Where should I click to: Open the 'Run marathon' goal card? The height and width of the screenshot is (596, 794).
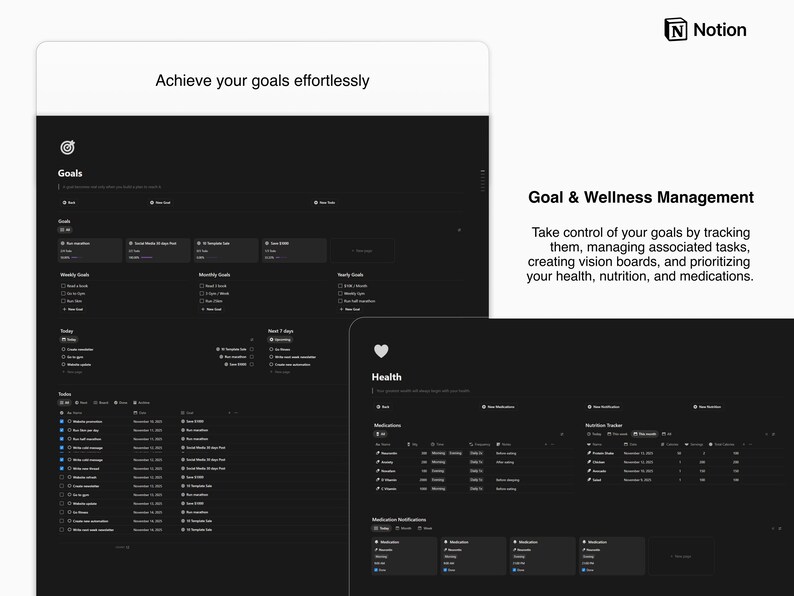[90, 250]
